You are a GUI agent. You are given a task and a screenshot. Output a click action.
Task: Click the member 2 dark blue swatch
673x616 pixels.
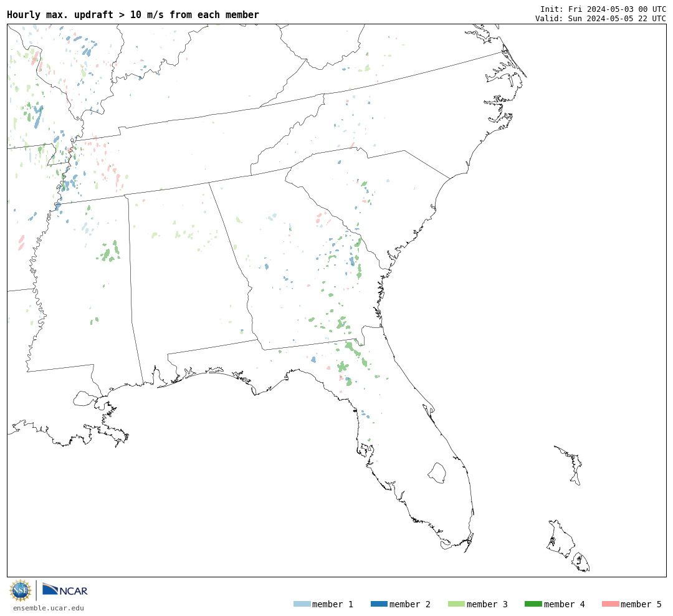(379, 604)
